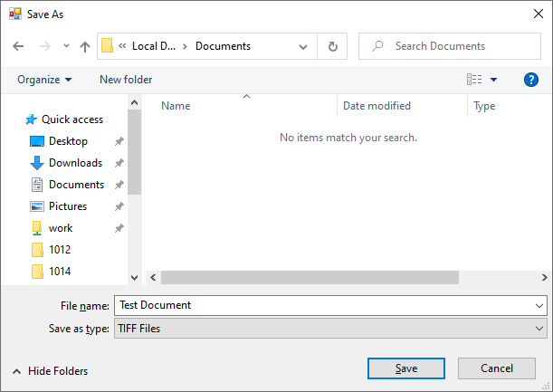Open folder 1014 in sidebar

[51, 272]
